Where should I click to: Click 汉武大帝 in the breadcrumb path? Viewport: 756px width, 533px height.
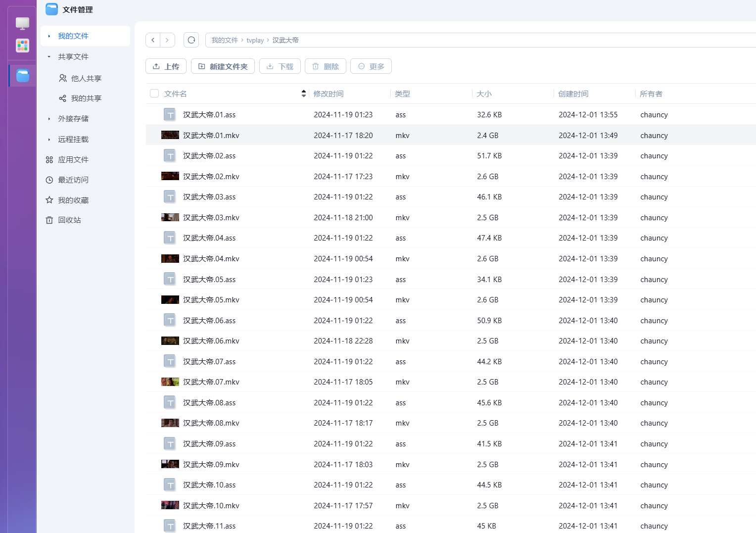[x=285, y=40]
